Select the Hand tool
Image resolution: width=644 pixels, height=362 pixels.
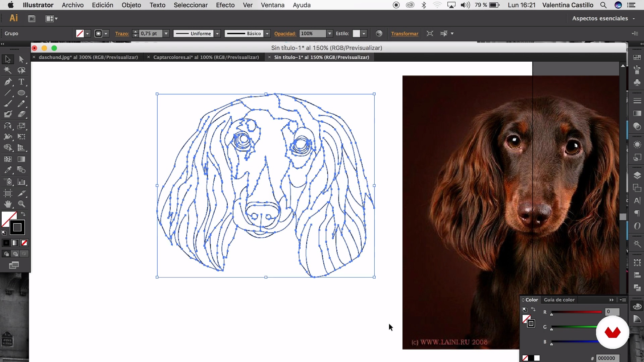[8, 204]
